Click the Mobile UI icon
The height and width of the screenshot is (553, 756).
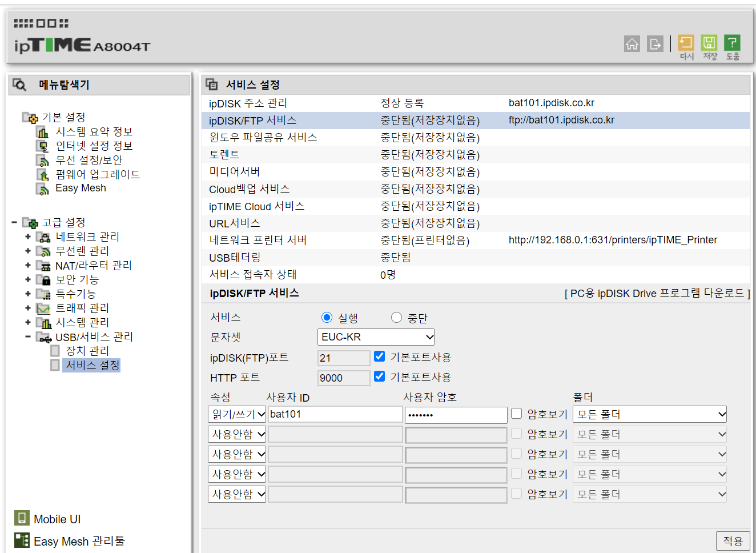(x=22, y=518)
